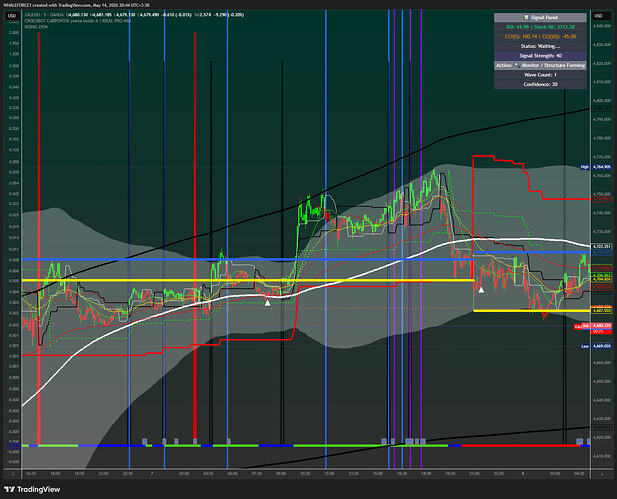Viewport: 617px width, 499px height.
Task: Click the date label 8 on the time axis
Action: [x=523, y=474]
